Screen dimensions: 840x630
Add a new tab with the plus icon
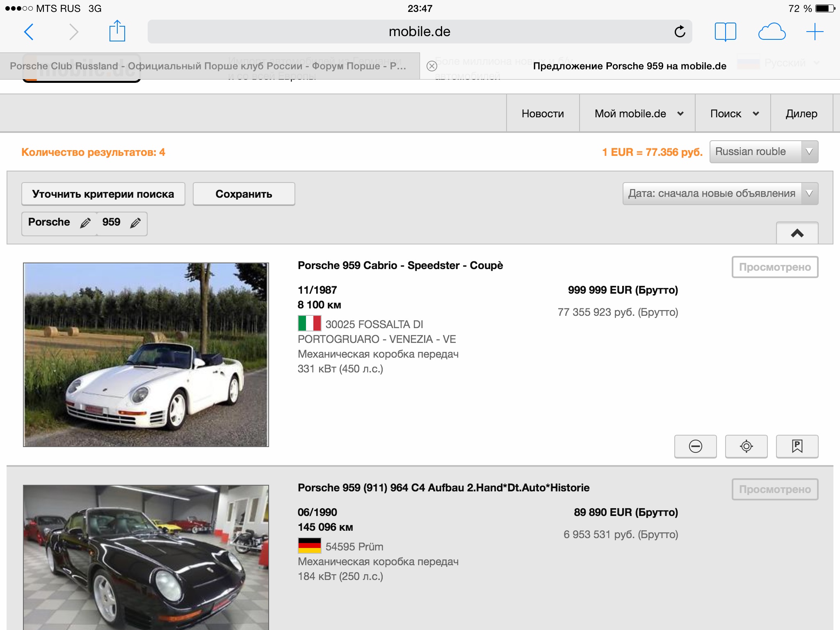point(815,32)
